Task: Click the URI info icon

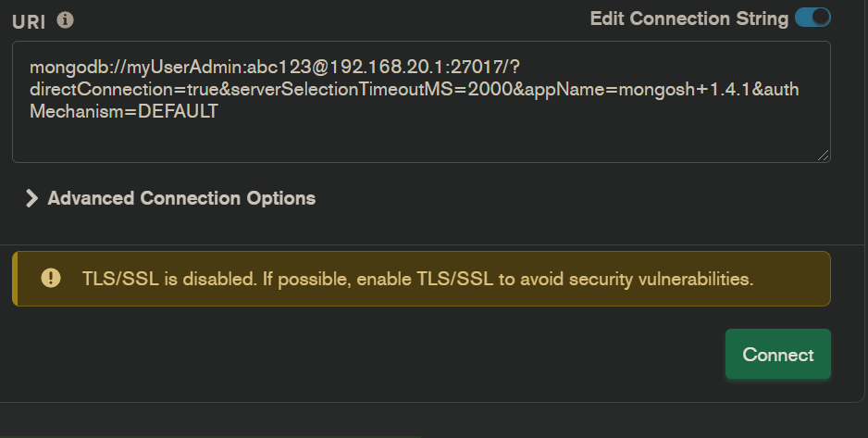Action: [65, 20]
